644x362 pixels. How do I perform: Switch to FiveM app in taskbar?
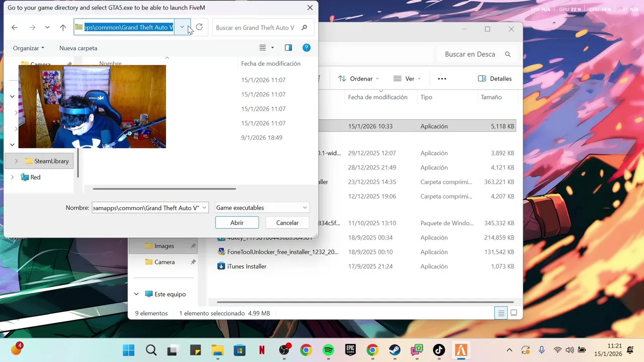(461, 350)
